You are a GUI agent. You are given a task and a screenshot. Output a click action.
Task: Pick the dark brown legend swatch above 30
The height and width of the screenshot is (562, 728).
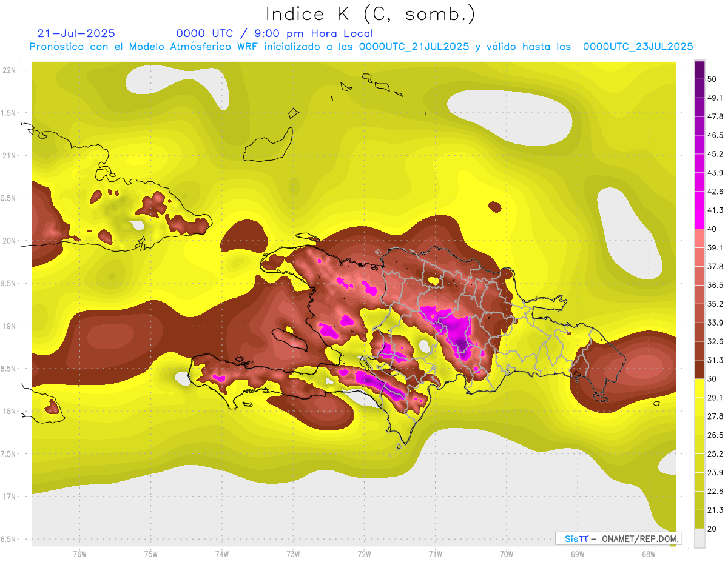(699, 369)
